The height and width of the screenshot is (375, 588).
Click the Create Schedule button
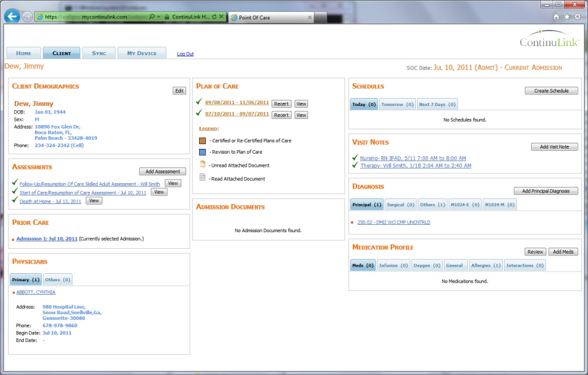[x=551, y=91]
